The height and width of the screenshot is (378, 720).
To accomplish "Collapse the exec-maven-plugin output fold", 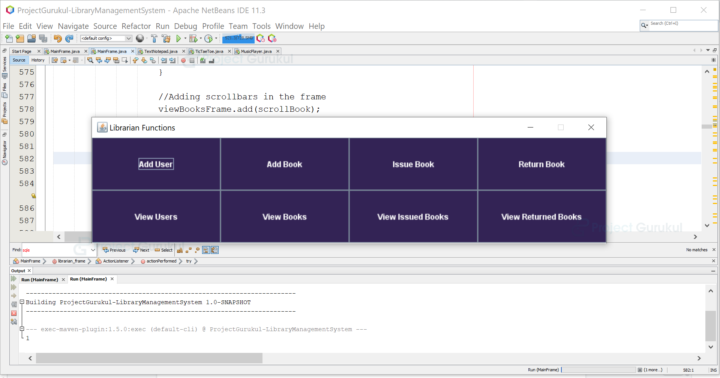I will click(22, 328).
